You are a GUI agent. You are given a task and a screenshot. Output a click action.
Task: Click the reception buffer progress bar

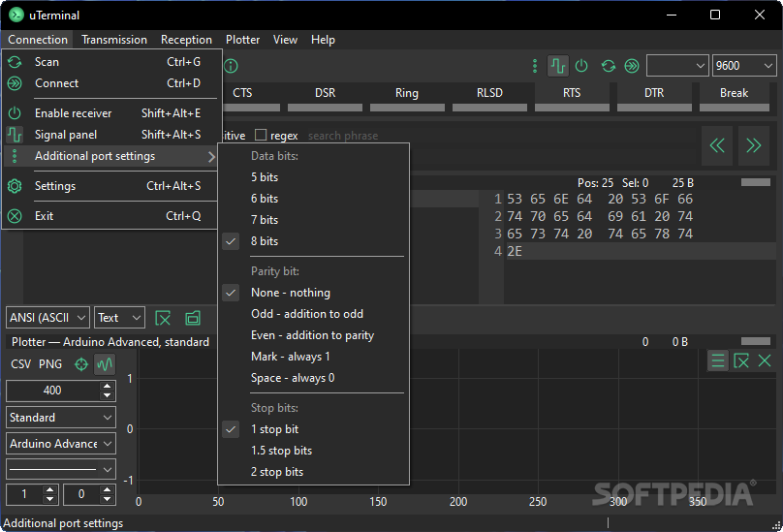coord(756,183)
